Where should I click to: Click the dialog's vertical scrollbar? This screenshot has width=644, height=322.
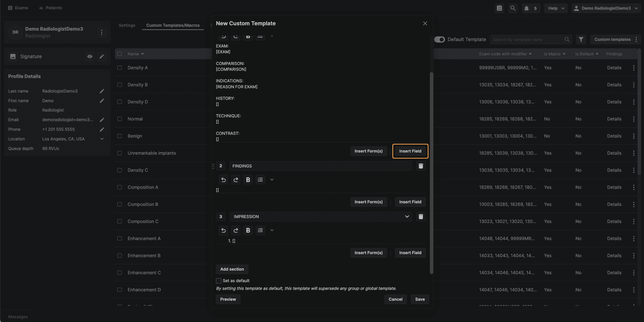coord(432,173)
